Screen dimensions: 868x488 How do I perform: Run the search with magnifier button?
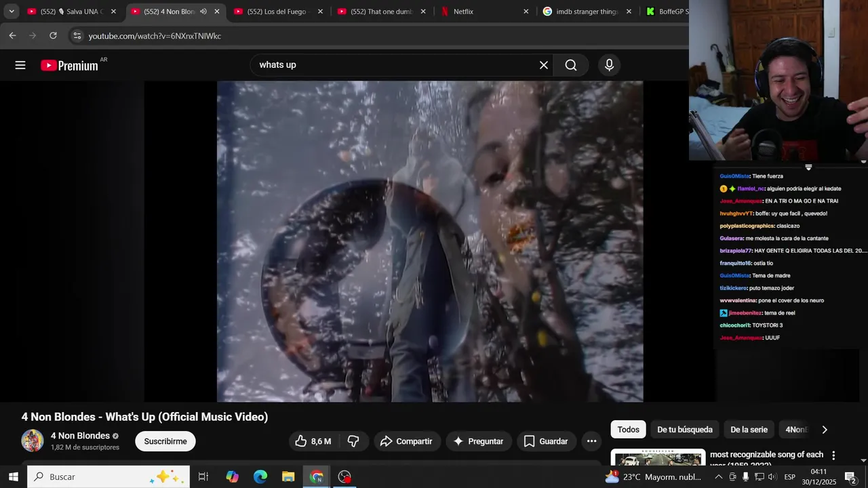(571, 65)
